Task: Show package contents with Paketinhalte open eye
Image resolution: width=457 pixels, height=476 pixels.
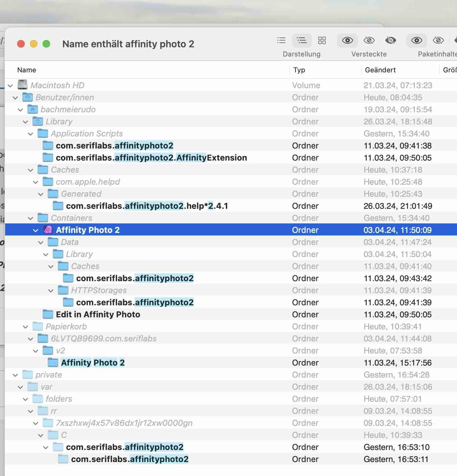Action: click(x=416, y=40)
